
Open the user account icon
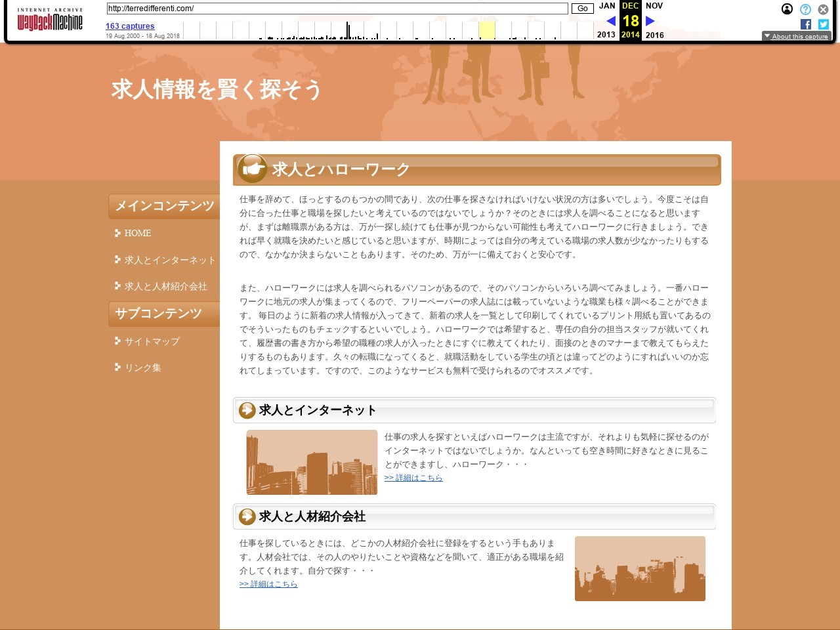(787, 9)
